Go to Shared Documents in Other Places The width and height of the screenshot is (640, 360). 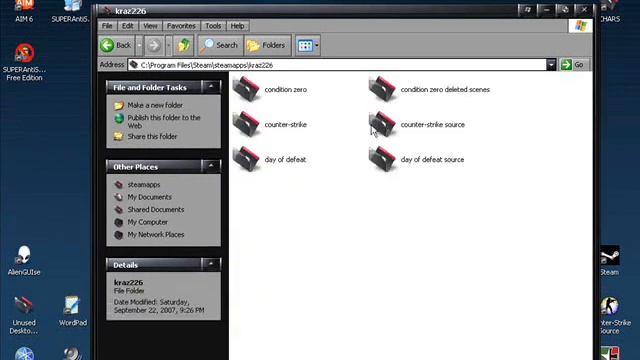tap(156, 210)
